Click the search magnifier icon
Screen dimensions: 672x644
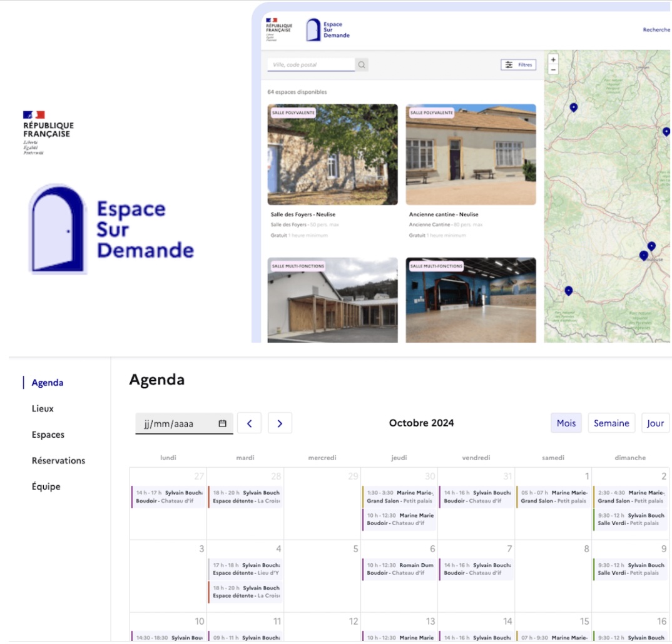pos(362,64)
